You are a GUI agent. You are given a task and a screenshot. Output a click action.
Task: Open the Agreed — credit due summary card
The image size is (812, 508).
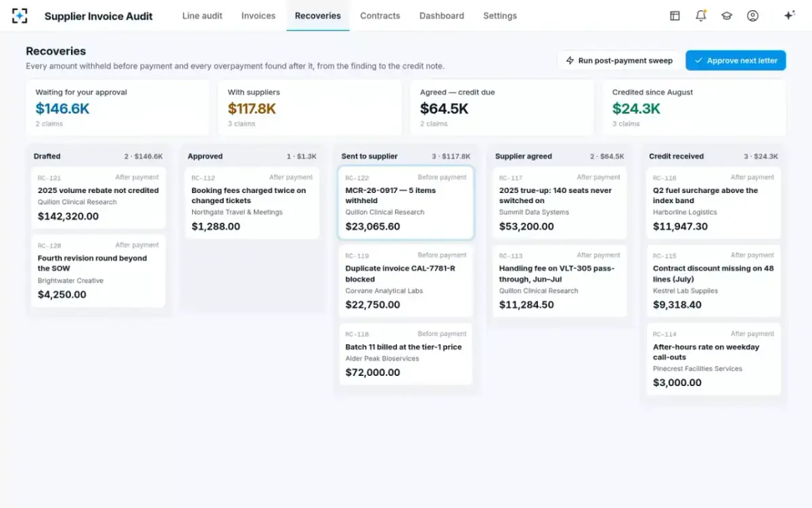[502, 108]
